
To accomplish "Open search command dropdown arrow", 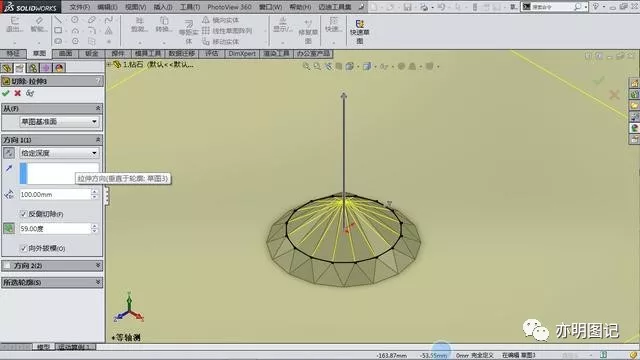I will pyautogui.click(x=586, y=7).
